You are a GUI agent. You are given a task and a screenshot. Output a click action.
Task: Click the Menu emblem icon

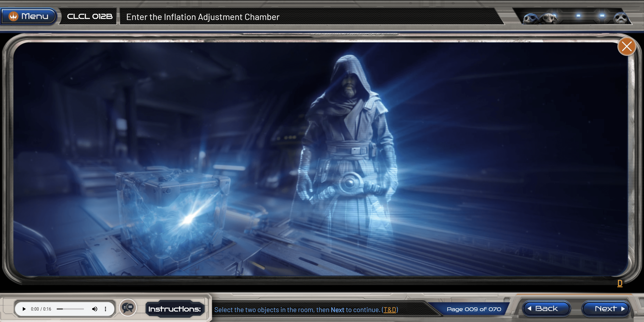click(x=13, y=16)
